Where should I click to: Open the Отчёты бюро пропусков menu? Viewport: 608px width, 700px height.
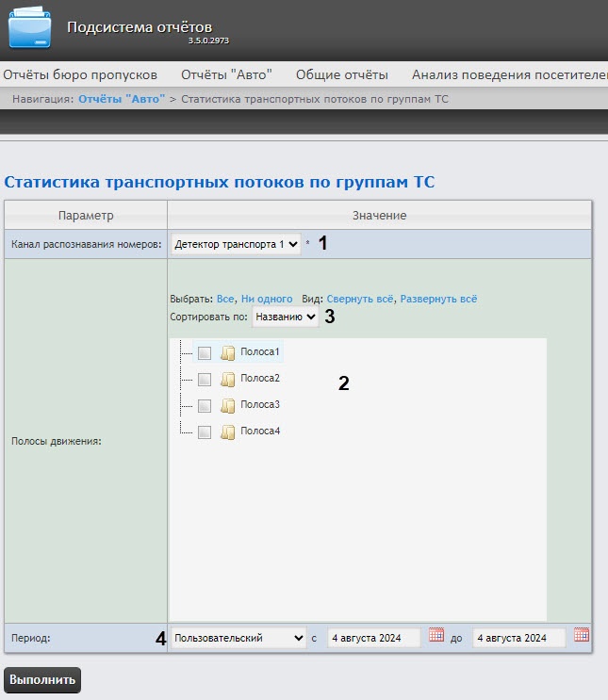pos(80,74)
